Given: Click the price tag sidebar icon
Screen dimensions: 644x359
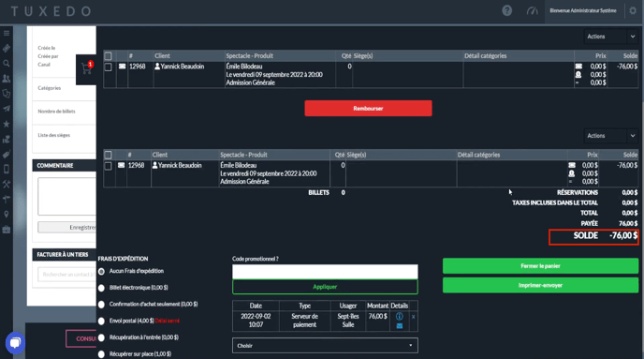Looking at the screenshot, I should tap(7, 155).
